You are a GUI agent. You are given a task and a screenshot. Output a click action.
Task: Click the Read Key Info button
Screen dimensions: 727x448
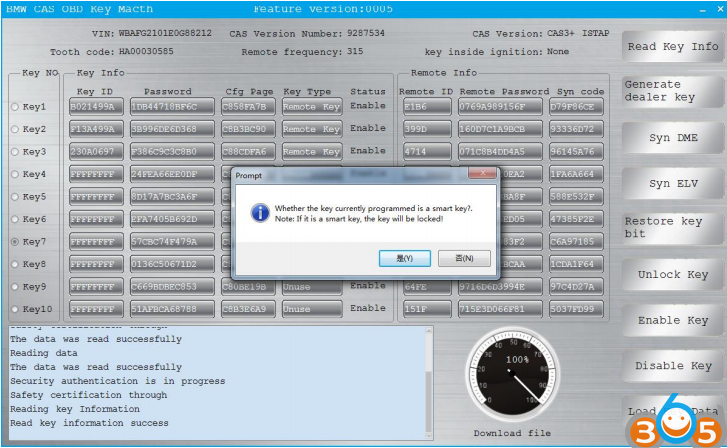pyautogui.click(x=672, y=47)
